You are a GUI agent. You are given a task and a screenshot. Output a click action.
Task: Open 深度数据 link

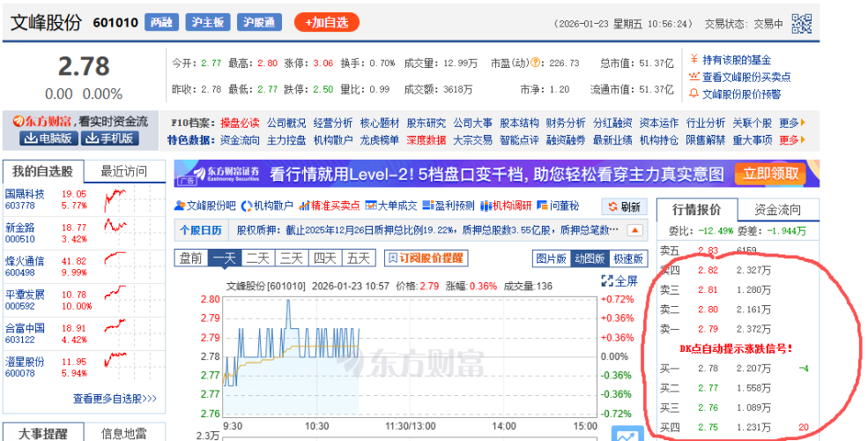426,140
